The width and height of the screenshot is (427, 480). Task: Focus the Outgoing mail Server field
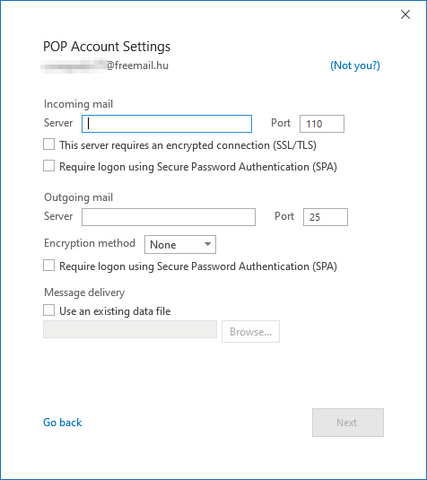tap(169, 217)
